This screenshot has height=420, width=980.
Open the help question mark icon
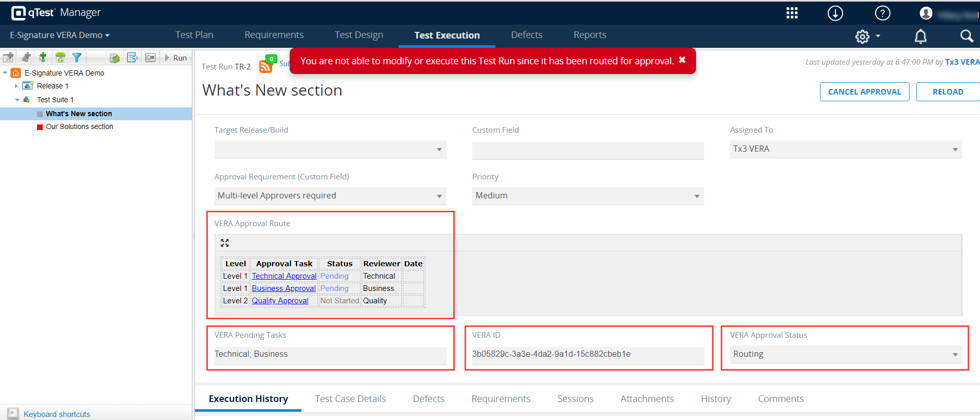click(x=882, y=13)
